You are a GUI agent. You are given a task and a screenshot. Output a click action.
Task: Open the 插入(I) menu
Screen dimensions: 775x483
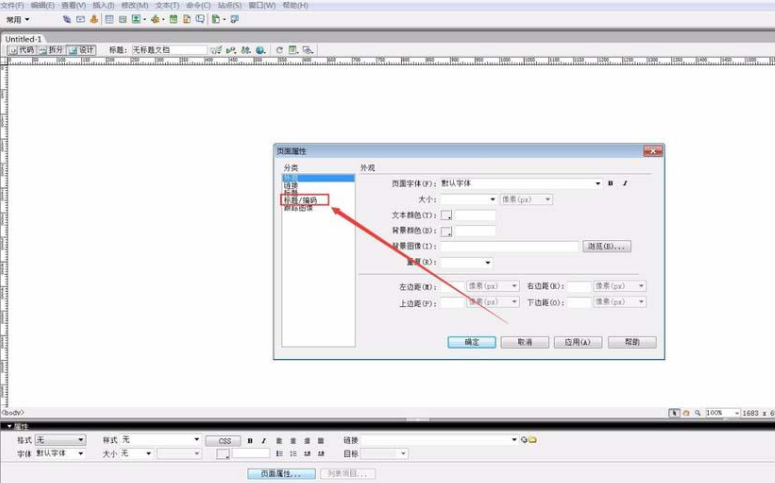pos(103,5)
